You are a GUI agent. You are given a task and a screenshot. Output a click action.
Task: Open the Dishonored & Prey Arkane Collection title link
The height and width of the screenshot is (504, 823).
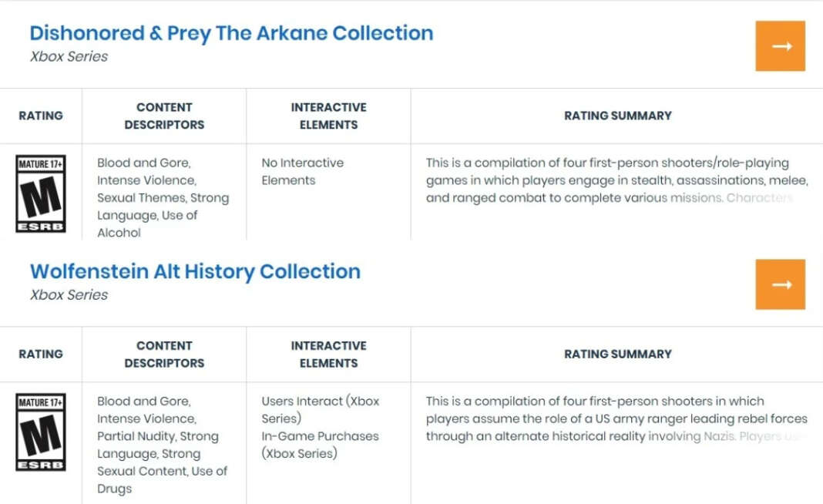[231, 33]
